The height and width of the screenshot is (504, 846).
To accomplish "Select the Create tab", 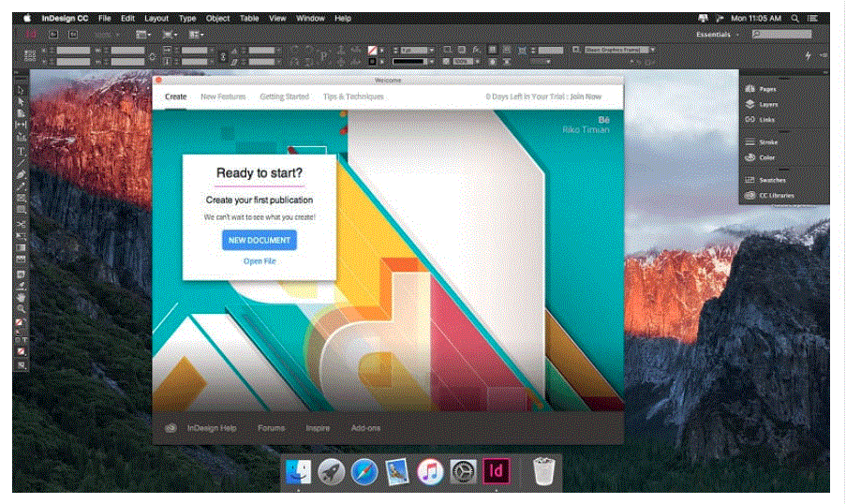I will pos(175,96).
